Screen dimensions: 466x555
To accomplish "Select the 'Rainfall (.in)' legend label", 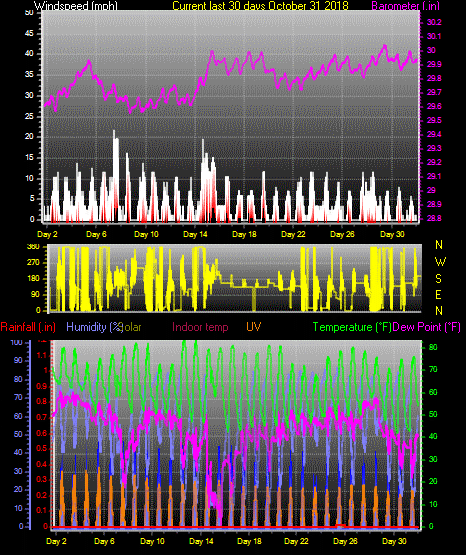I will [x=28, y=327].
